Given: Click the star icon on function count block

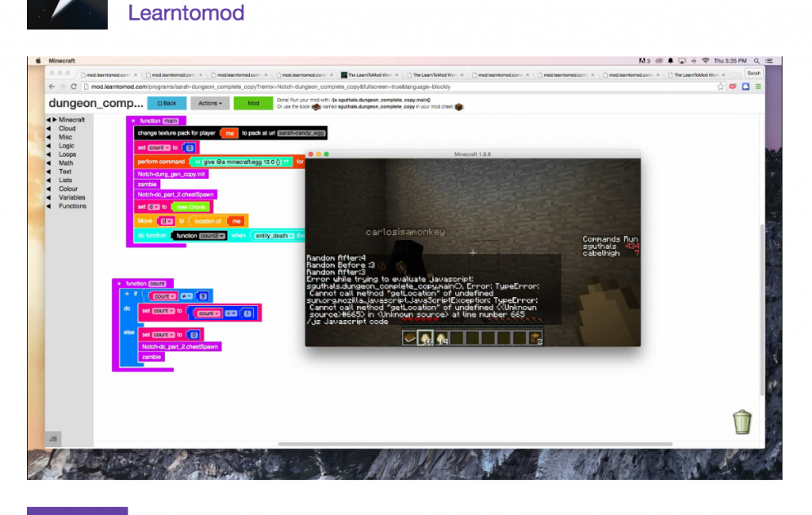Looking at the screenshot, I should [x=119, y=284].
